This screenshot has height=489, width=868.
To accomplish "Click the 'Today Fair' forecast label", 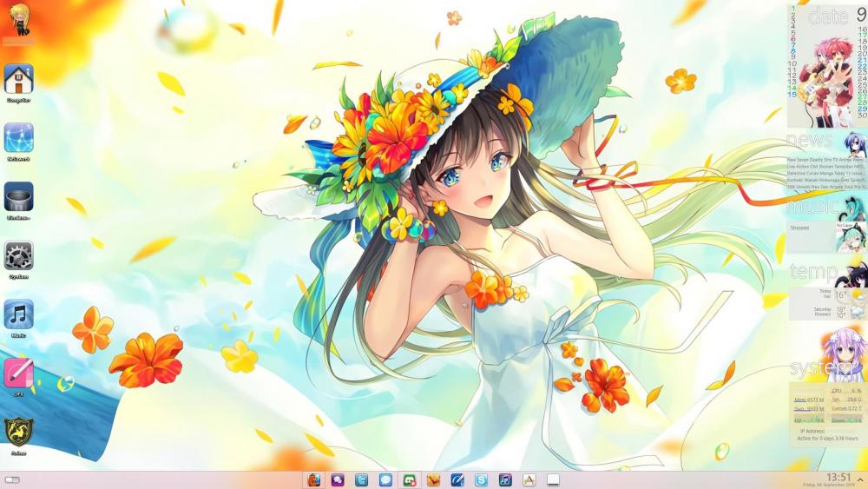I will 825,294.
